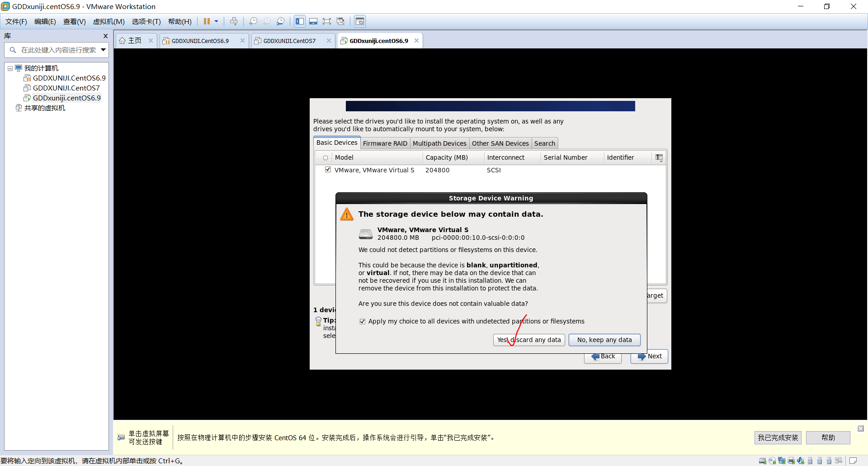Click Yes, discard any data button

(x=529, y=340)
